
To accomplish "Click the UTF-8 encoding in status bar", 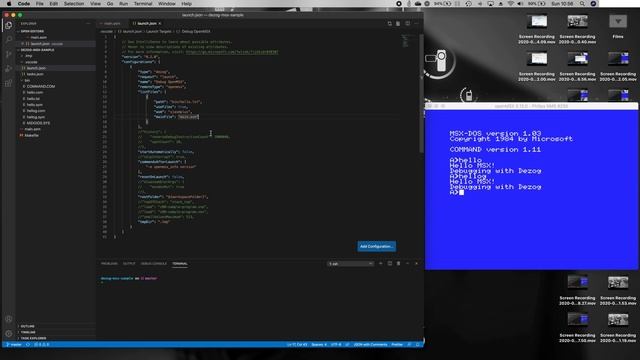I will coord(336,344).
